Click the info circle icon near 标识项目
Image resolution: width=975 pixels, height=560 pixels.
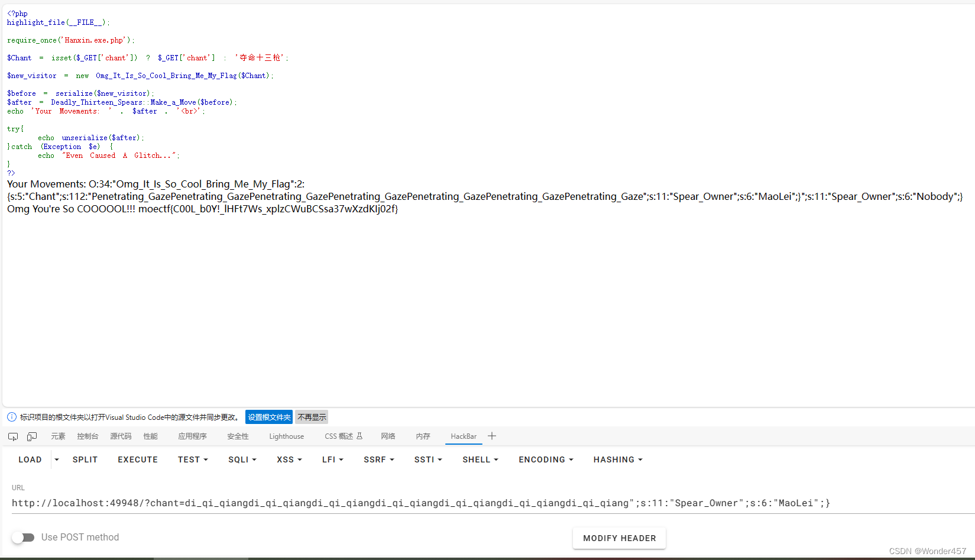point(11,417)
